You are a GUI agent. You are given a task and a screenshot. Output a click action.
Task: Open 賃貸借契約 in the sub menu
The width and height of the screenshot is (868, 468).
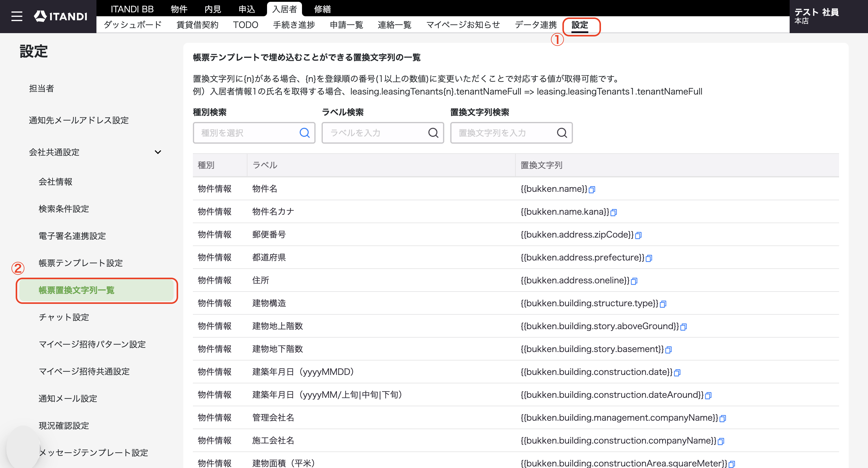point(197,25)
